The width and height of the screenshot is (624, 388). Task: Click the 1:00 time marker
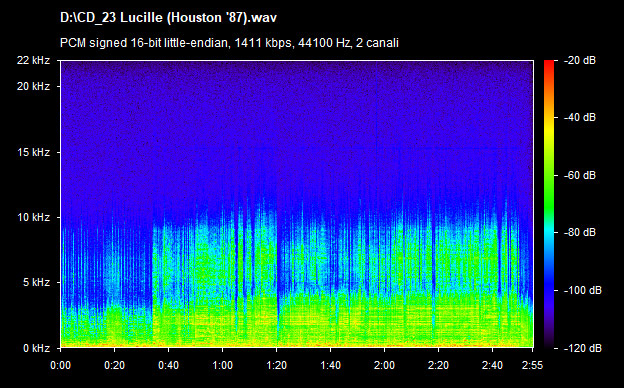[x=222, y=365]
